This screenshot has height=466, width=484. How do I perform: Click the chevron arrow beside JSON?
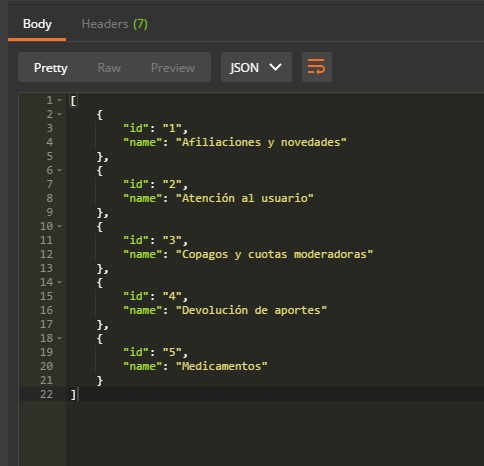(276, 67)
